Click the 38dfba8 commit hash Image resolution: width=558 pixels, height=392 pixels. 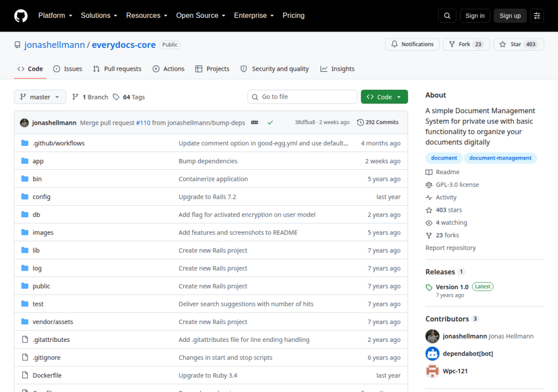click(x=305, y=122)
